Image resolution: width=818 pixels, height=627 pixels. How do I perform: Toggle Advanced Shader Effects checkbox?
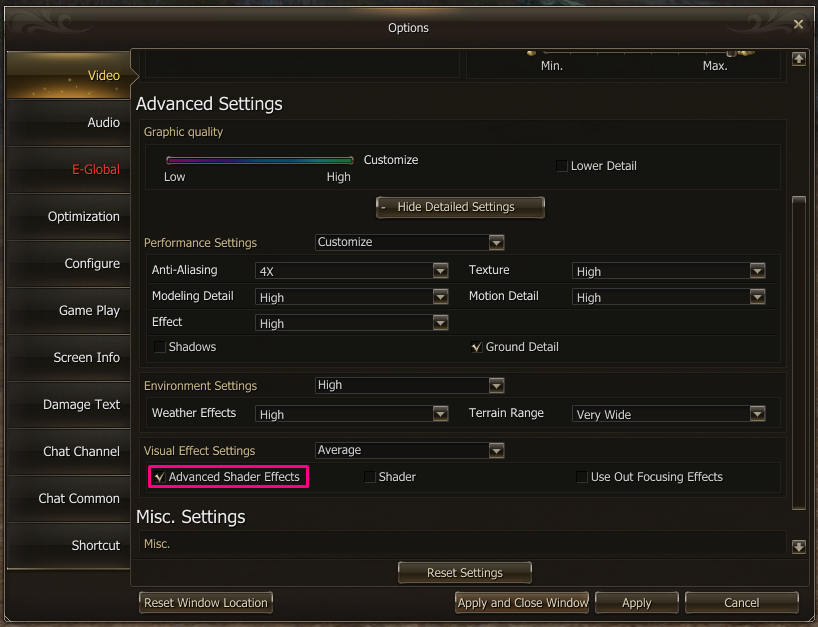(x=160, y=477)
